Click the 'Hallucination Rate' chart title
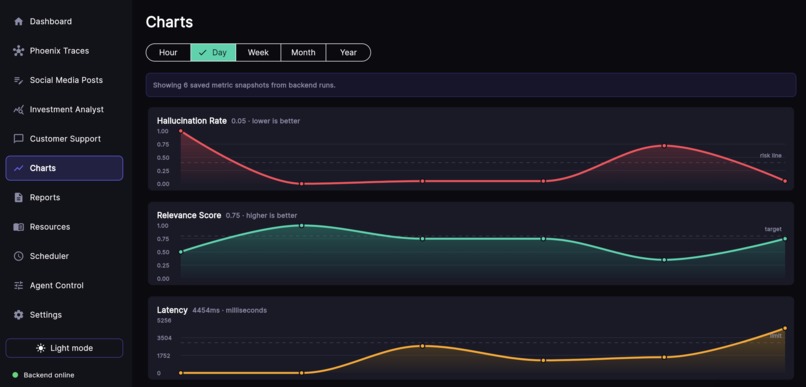Image resolution: width=806 pixels, height=387 pixels. 192,121
